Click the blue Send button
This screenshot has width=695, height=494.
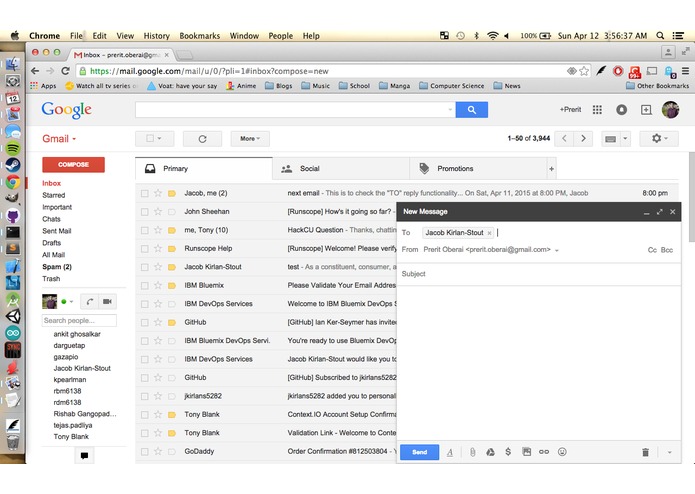(419, 452)
